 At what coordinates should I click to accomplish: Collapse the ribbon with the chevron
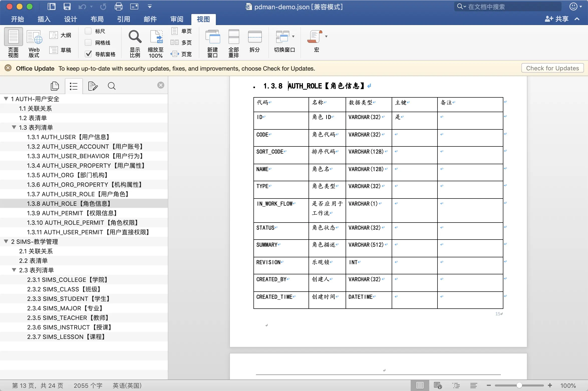[x=577, y=19]
